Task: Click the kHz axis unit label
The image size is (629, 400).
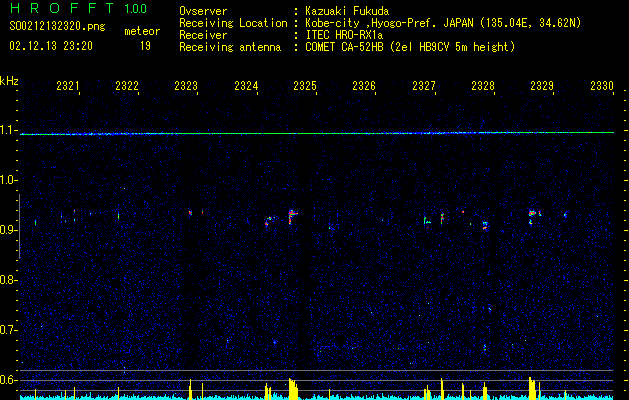Action: [x=9, y=80]
